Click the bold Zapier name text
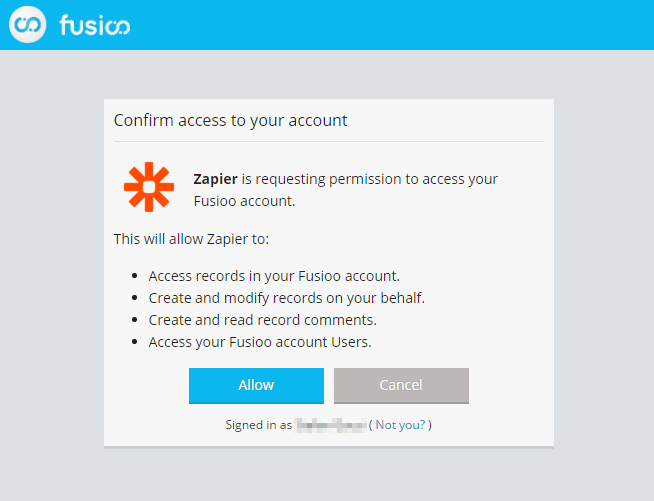654x501 pixels. 215,180
